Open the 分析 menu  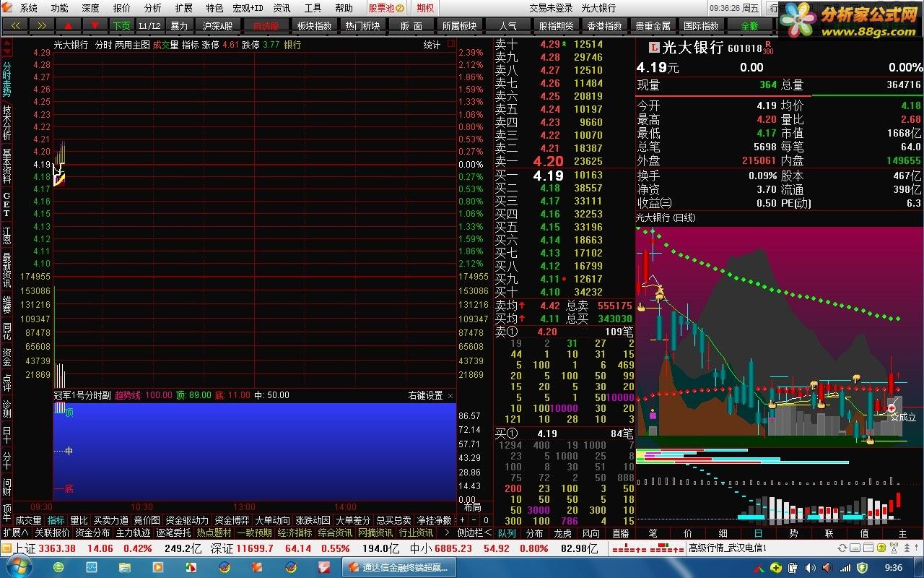coord(153,8)
